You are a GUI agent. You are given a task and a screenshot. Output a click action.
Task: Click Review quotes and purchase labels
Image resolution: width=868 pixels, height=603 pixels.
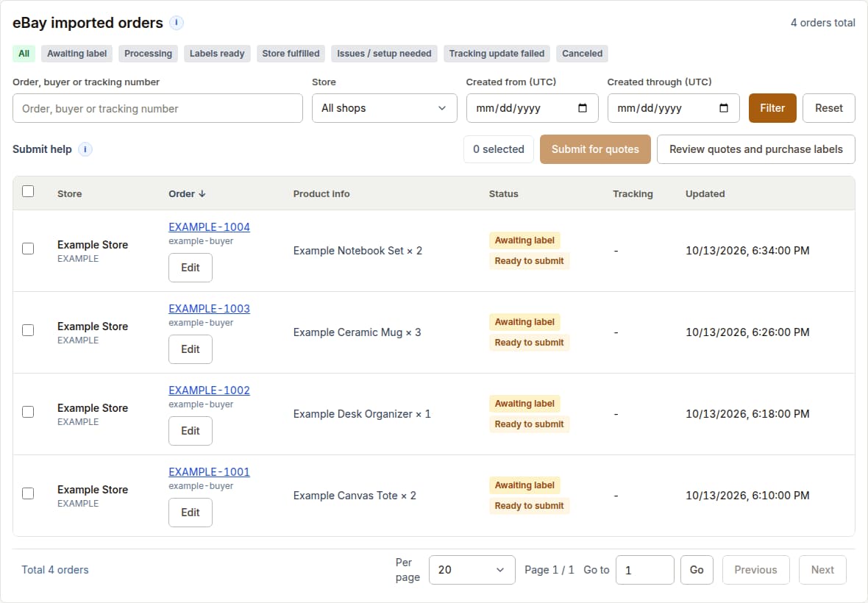(755, 149)
